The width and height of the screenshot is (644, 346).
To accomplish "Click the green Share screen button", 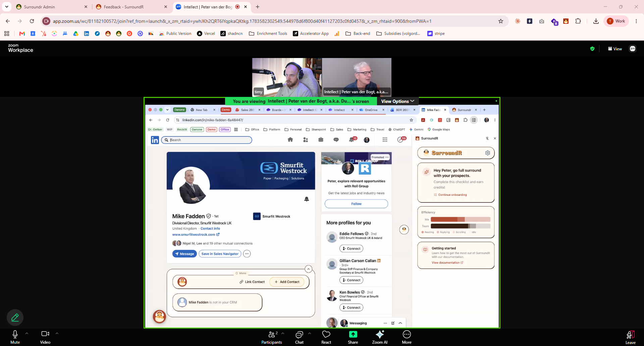I will pyautogui.click(x=353, y=337).
